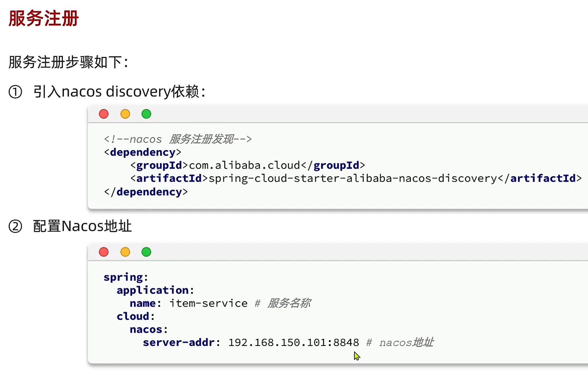This screenshot has width=588, height=375.
Task: Click the closing /dependency tag
Action: tap(146, 192)
